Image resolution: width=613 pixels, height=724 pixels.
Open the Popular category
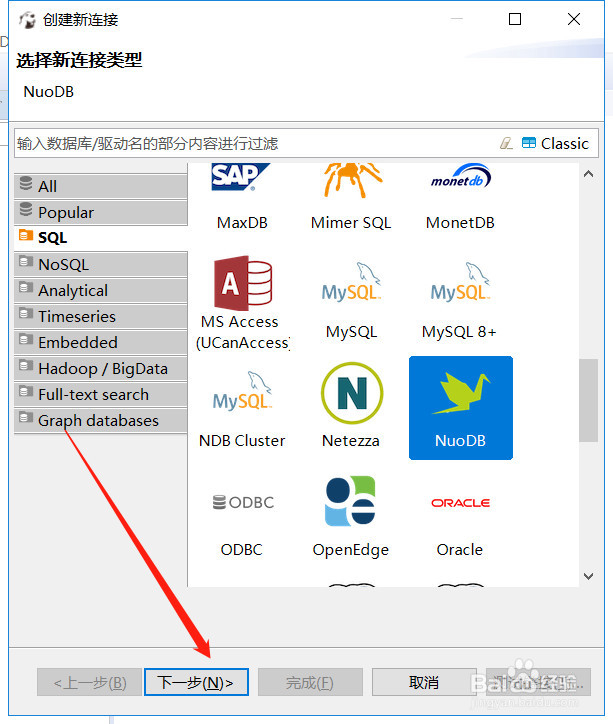[x=101, y=212]
